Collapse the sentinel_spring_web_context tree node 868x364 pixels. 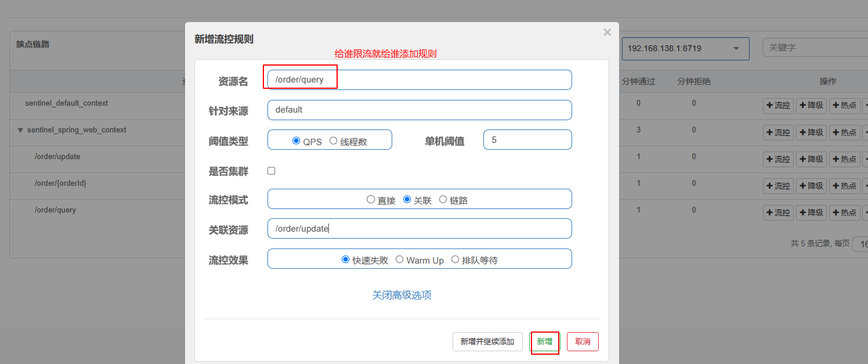point(20,130)
